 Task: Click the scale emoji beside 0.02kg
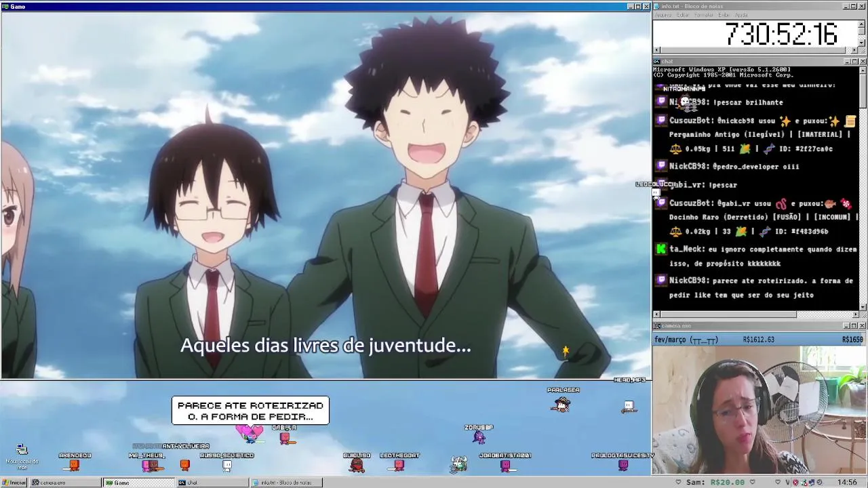pyautogui.click(x=675, y=231)
